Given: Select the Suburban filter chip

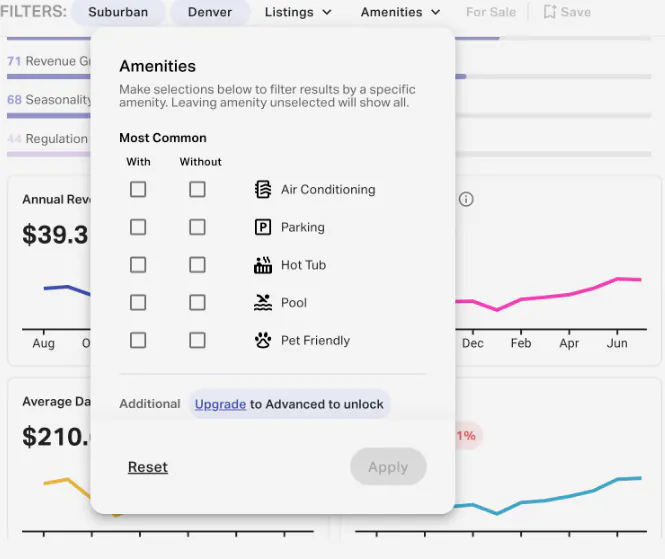Looking at the screenshot, I should point(118,12).
